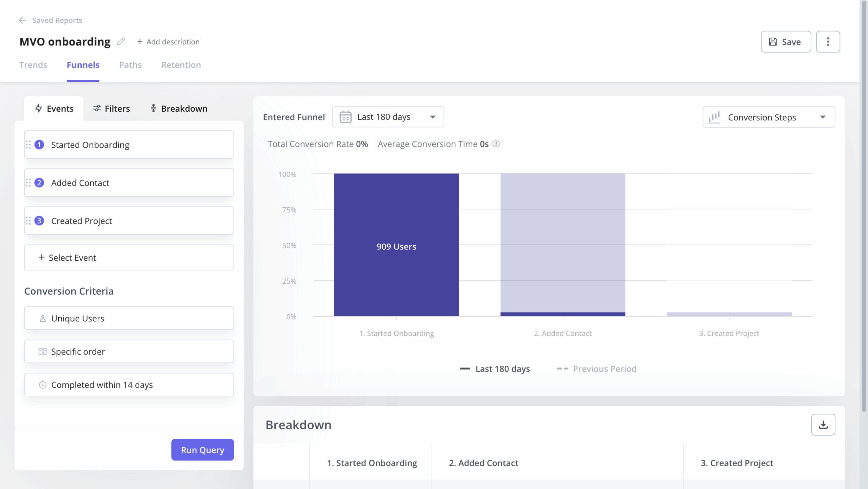Click the info icon next to Average Conversion Time
This screenshot has height=489, width=868.
(x=496, y=144)
